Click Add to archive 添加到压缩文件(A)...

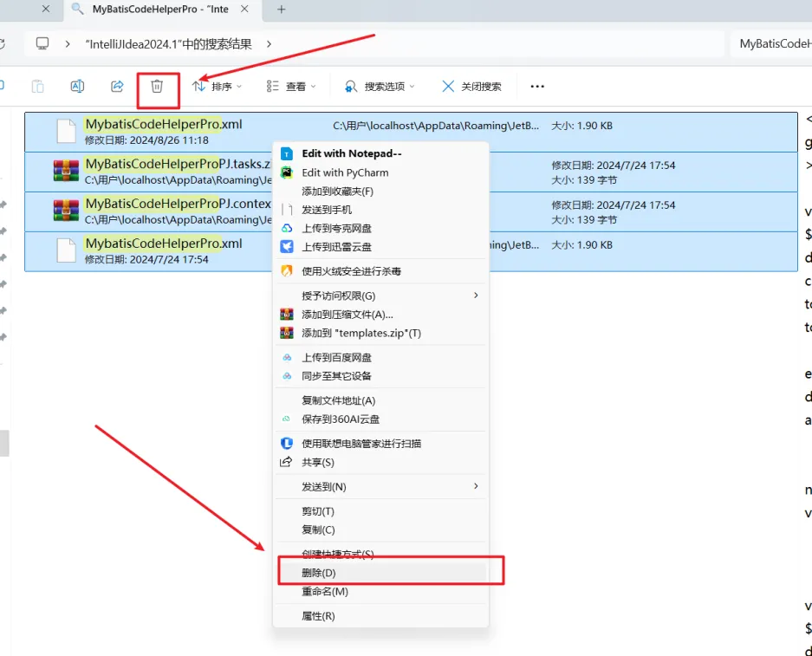point(380,315)
